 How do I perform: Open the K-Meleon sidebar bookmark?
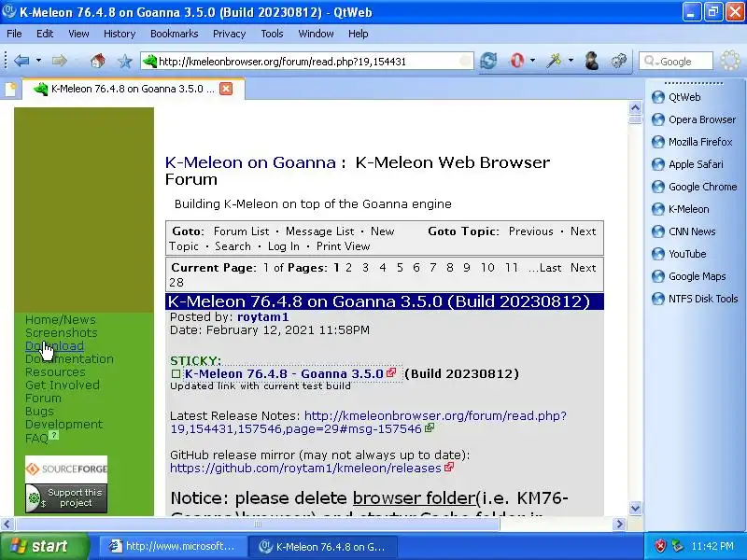pyautogui.click(x=681, y=209)
